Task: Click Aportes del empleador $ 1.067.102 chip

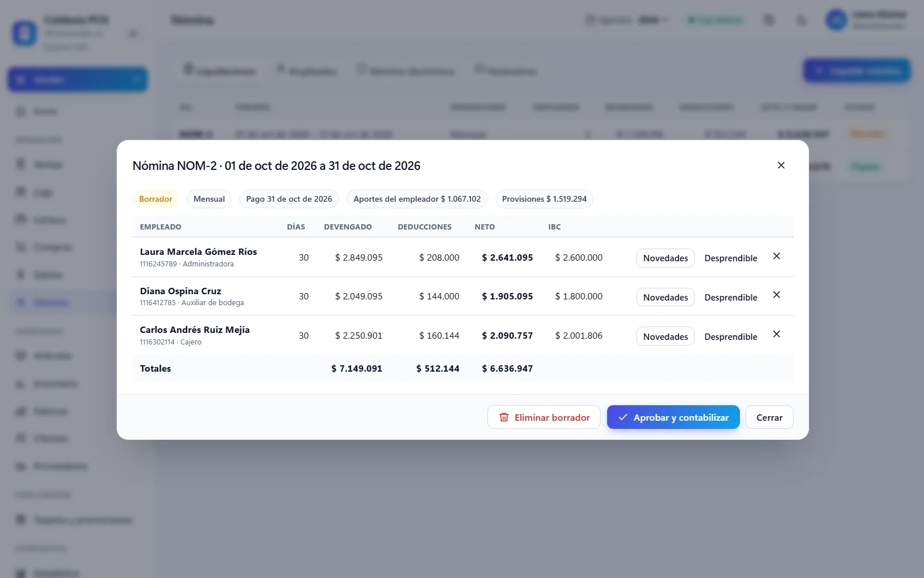Action: point(417,199)
